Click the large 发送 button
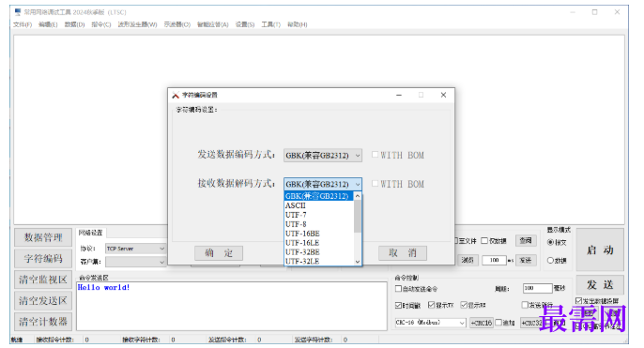 [x=600, y=285]
